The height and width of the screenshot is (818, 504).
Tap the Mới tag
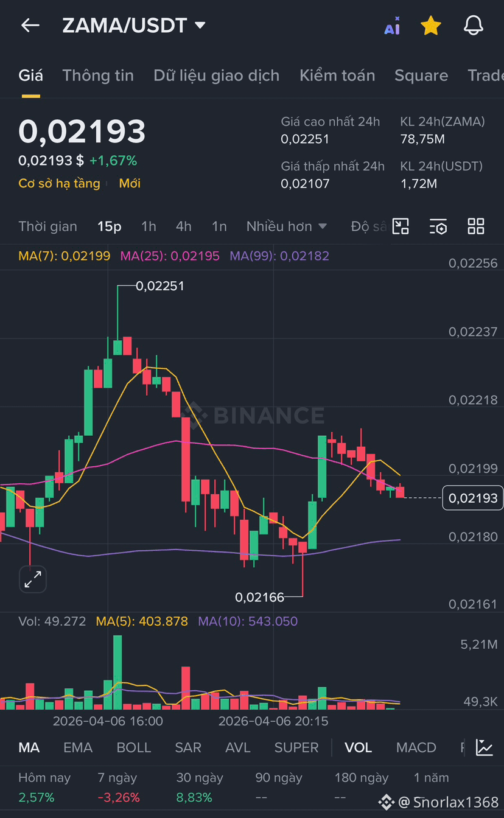pyautogui.click(x=130, y=183)
